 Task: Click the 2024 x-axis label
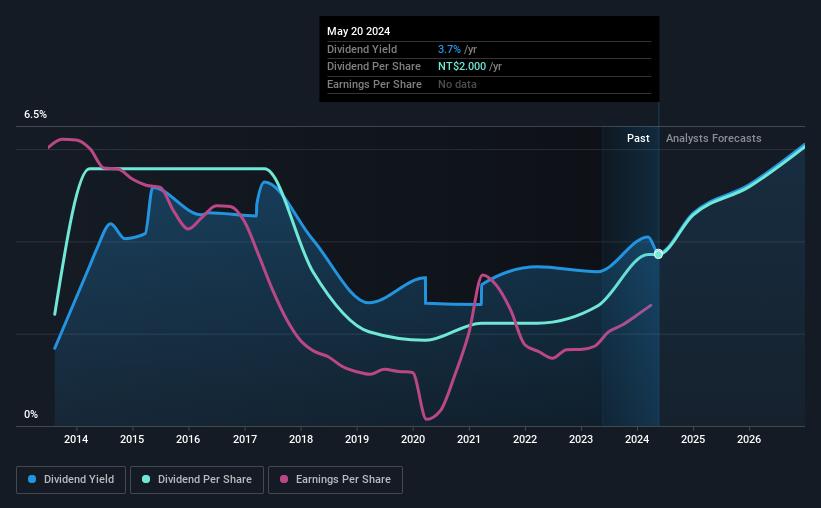point(637,439)
